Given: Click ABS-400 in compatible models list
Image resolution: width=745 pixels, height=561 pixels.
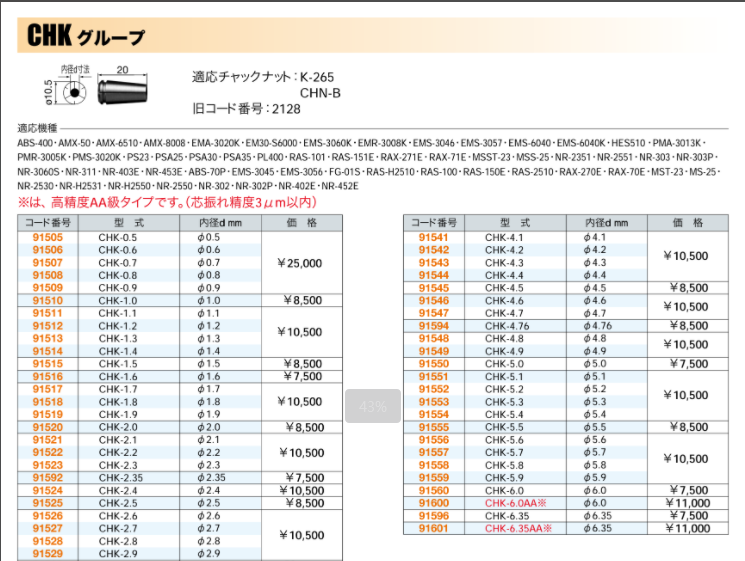Looking at the screenshot, I should 35,143.
